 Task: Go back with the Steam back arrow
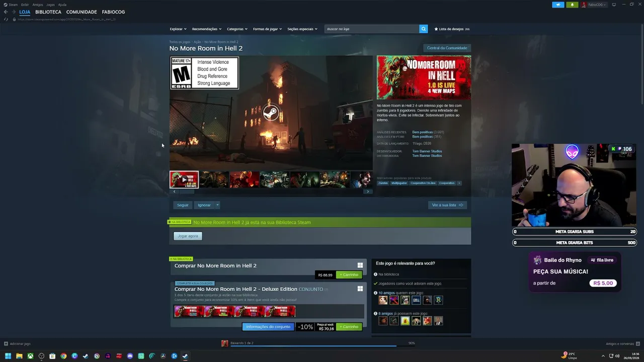[6, 12]
